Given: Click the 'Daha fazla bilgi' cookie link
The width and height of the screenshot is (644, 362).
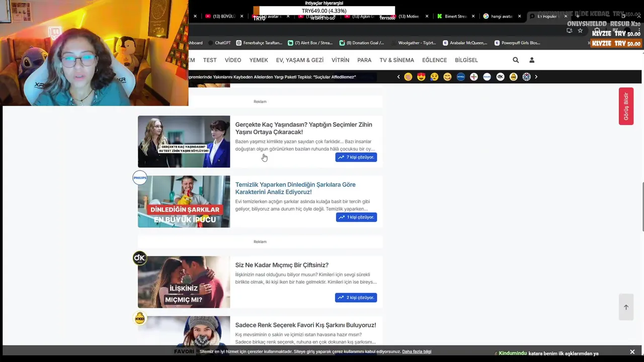Looking at the screenshot, I should [417, 352].
